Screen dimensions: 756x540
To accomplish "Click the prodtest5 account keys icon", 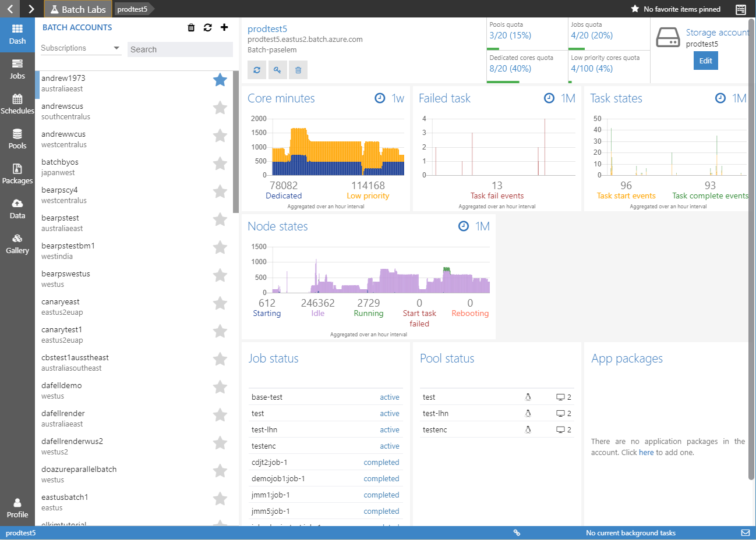I will [277, 70].
